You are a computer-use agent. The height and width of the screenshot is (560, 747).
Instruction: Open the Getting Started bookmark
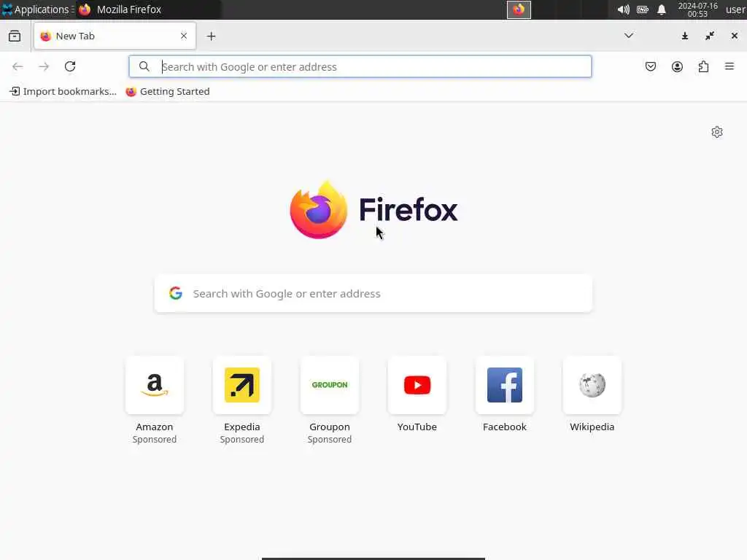[x=168, y=91]
